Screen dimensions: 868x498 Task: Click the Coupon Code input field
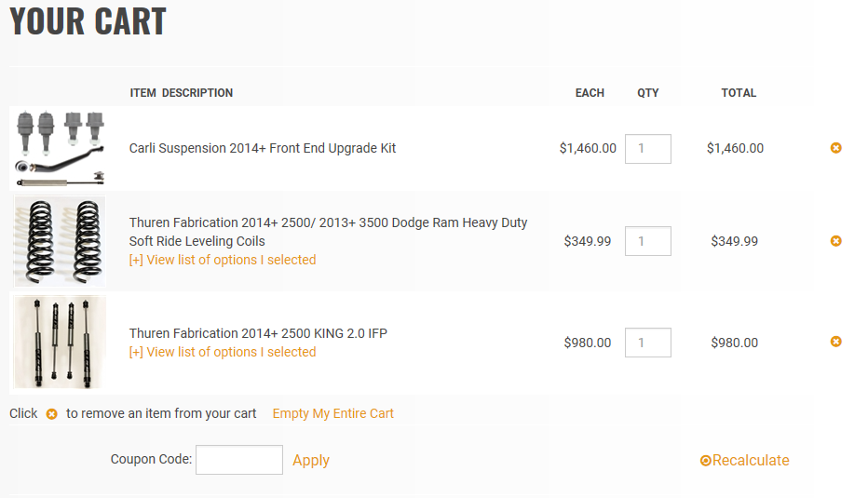[238, 460]
